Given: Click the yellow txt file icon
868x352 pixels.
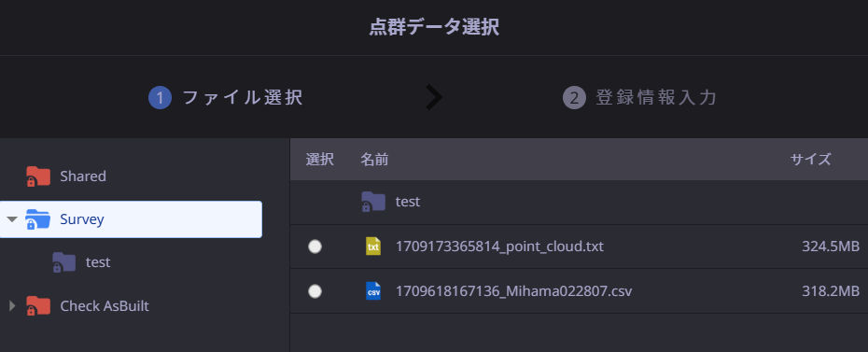Looking at the screenshot, I should [373, 246].
